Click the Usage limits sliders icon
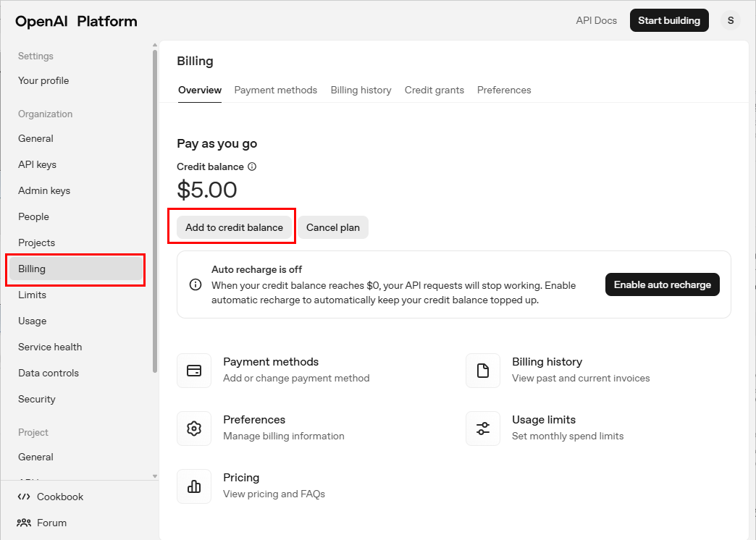Image resolution: width=756 pixels, height=540 pixels. pyautogui.click(x=483, y=429)
